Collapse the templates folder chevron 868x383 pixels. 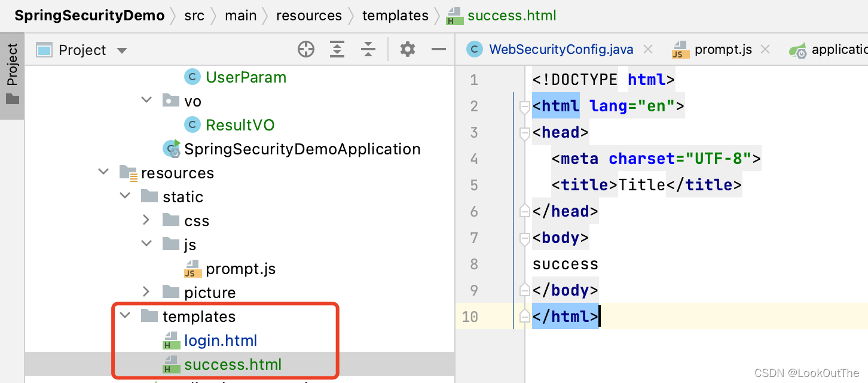click(x=125, y=315)
